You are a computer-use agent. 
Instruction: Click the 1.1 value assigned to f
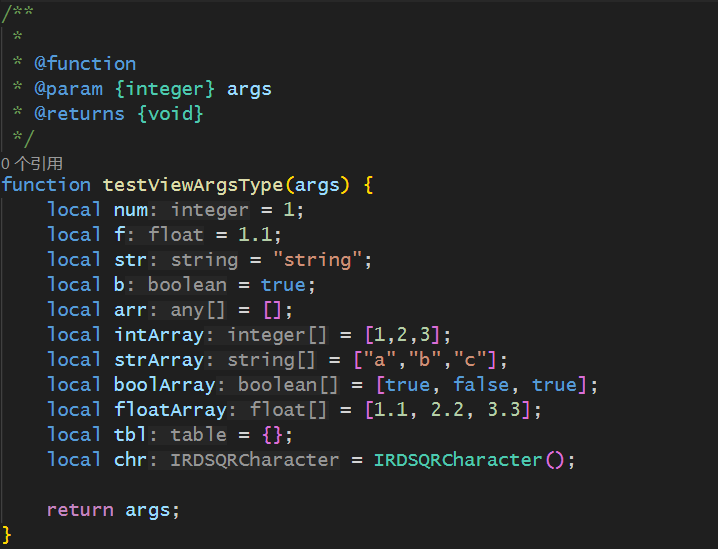(x=255, y=235)
